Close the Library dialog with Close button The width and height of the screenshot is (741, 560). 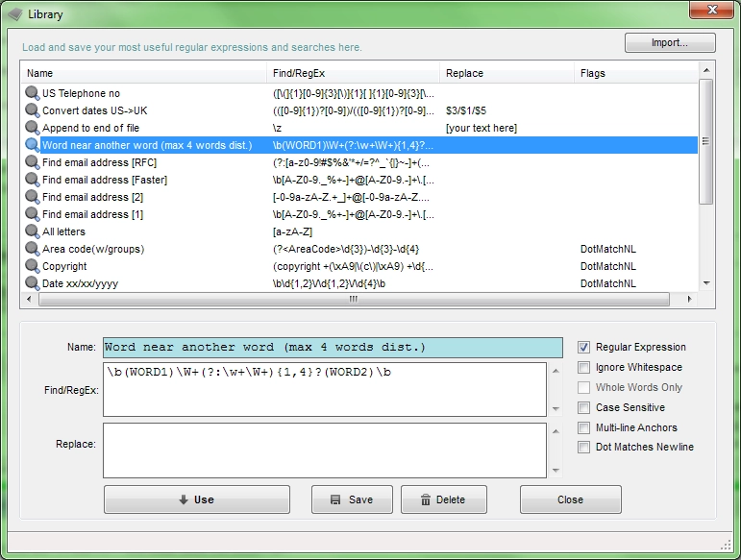[x=570, y=499]
